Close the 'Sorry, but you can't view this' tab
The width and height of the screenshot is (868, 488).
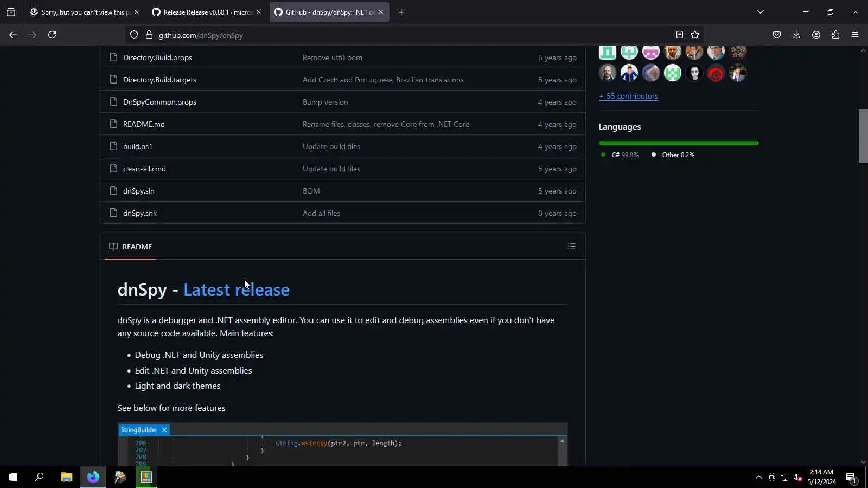(x=137, y=12)
